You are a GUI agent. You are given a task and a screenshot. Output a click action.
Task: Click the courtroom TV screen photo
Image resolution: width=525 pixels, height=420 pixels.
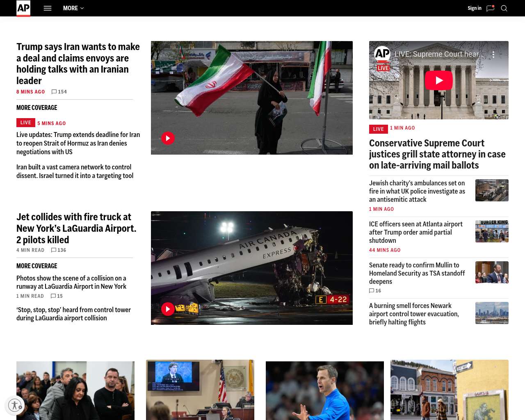click(200, 390)
